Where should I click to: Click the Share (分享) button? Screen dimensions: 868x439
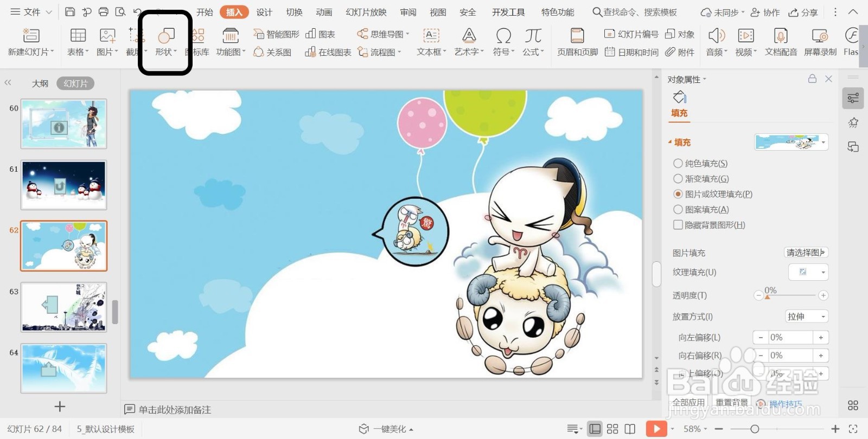(803, 12)
